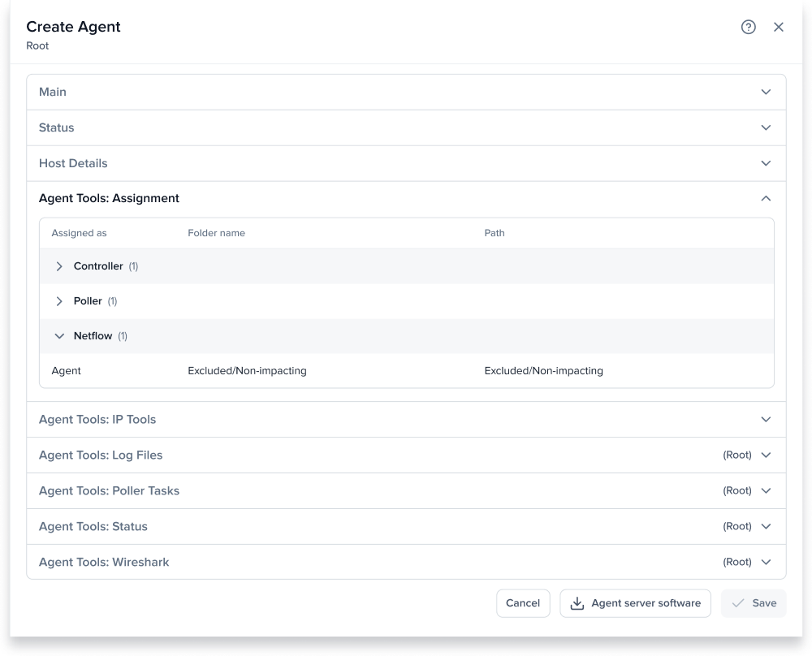812x656 pixels.
Task: Click the Main section title
Action: pyautogui.click(x=52, y=93)
